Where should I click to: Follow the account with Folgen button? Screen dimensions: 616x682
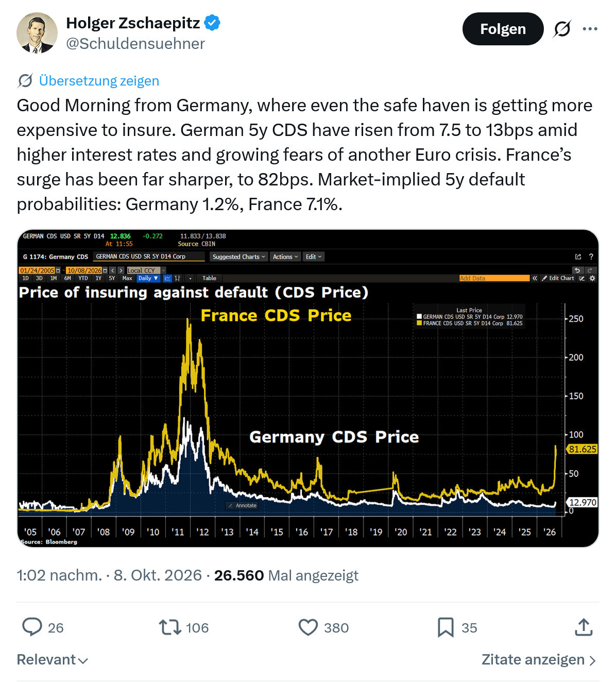point(503,29)
